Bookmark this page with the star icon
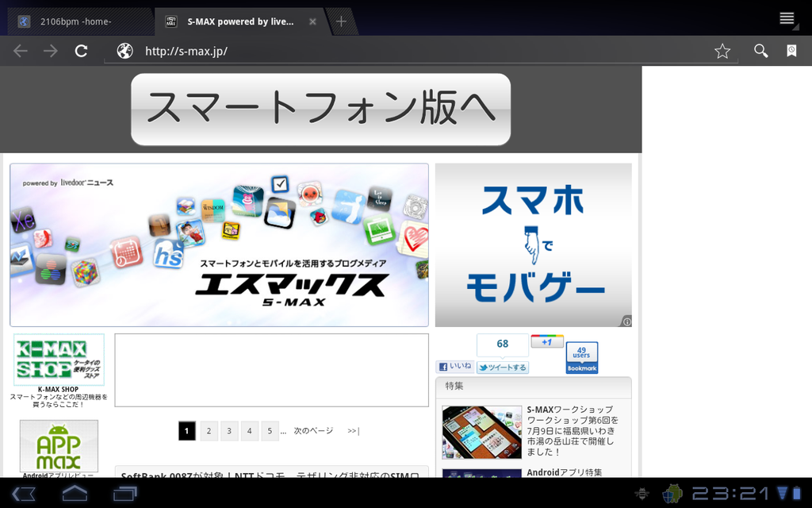 pyautogui.click(x=722, y=51)
